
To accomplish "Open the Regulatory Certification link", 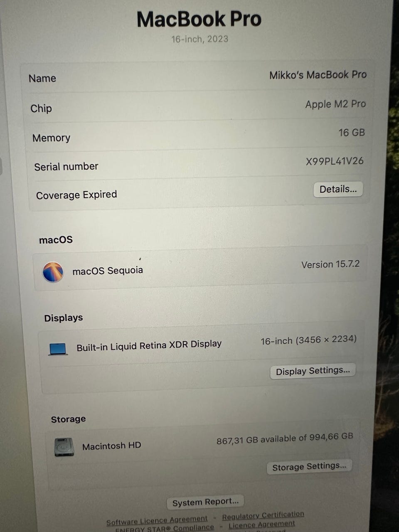I will click(263, 515).
